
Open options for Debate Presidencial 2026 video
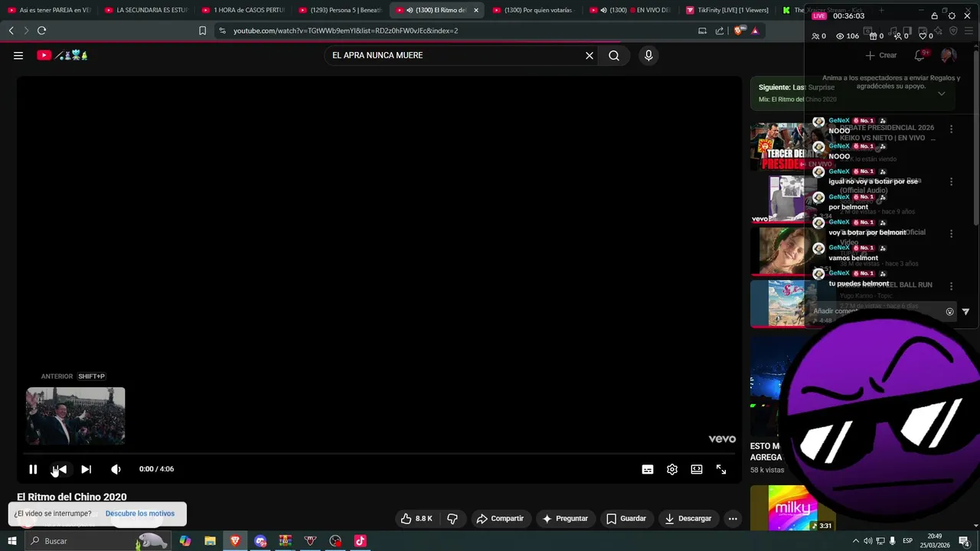click(x=951, y=129)
